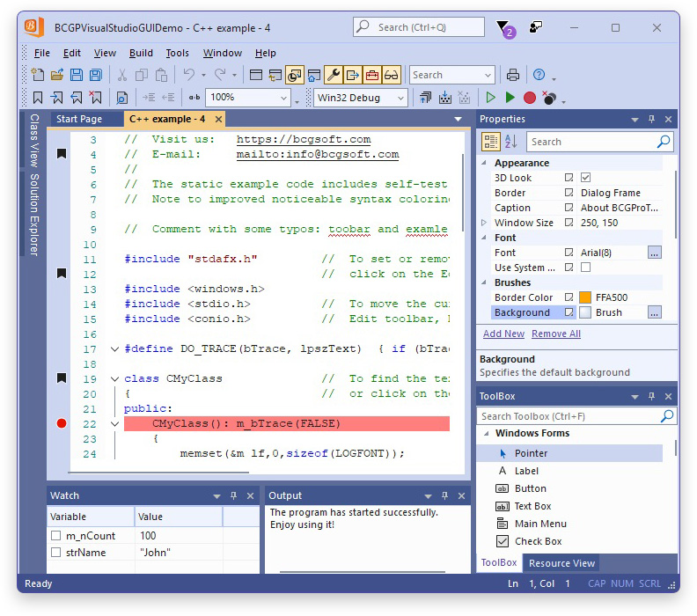Viewport: 697px width, 616px height.
Task: Click the Add New link
Action: 503,334
